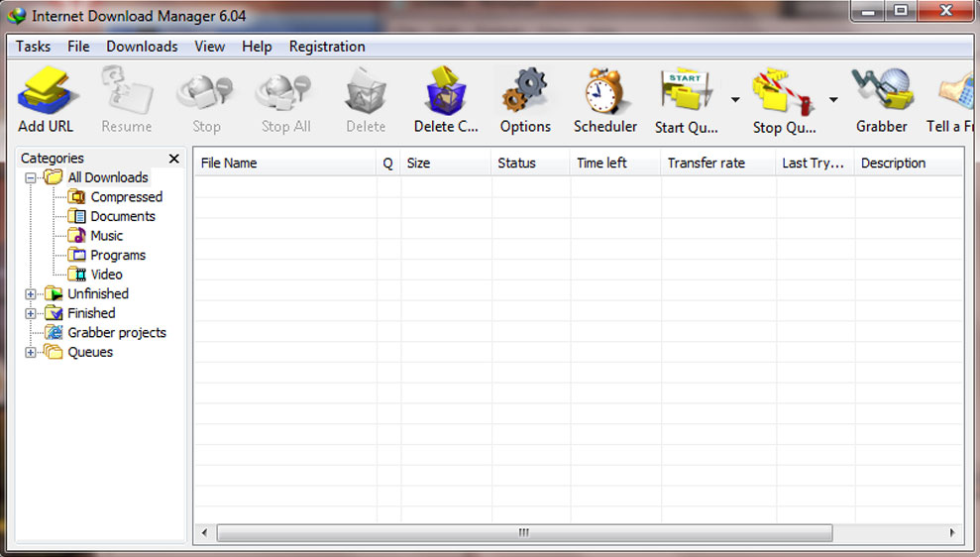
Task: Expand the Finished tree node
Action: [x=30, y=313]
